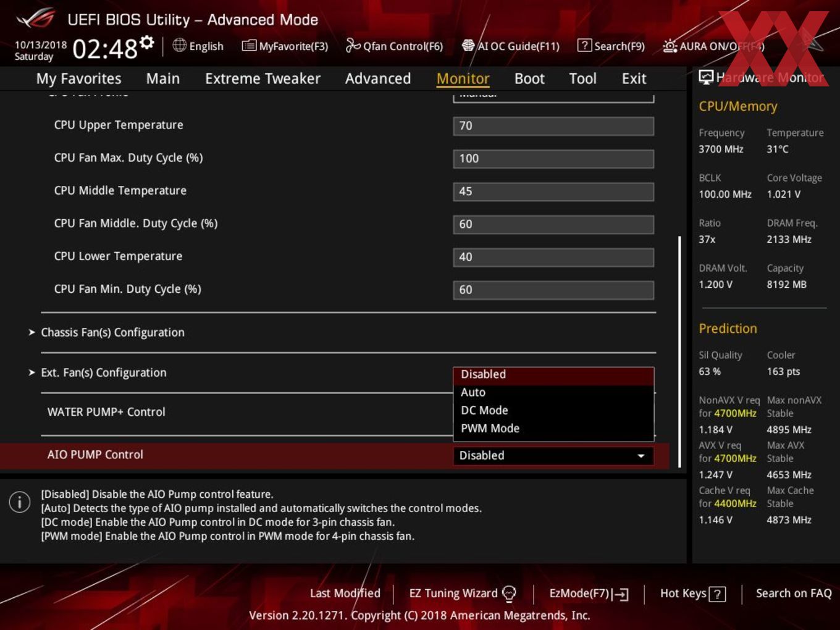Expand Ext. Fan(s) Configuration
The image size is (840, 630).
point(103,372)
